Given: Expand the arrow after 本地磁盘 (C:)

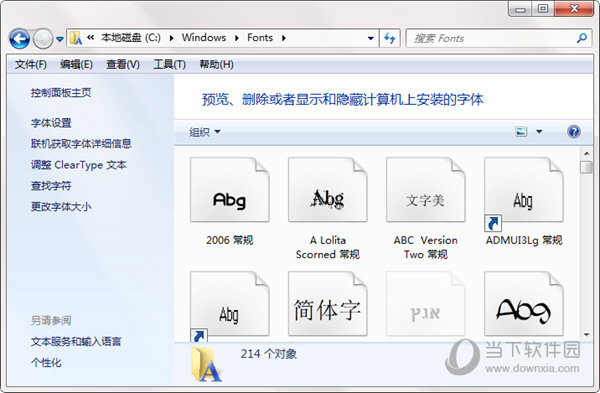Looking at the screenshot, I should pyautogui.click(x=171, y=38).
